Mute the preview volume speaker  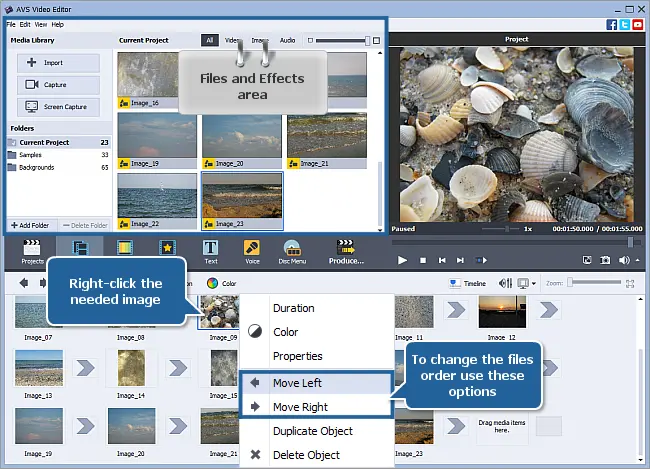pyautogui.click(x=623, y=260)
